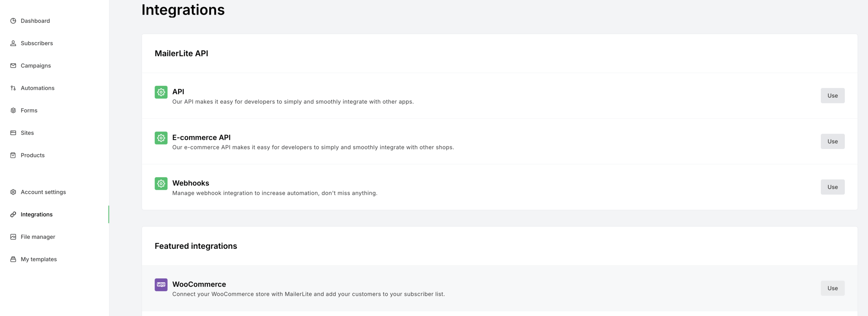868x316 pixels.
Task: Click the WooCommerce integration title
Action: (199, 284)
